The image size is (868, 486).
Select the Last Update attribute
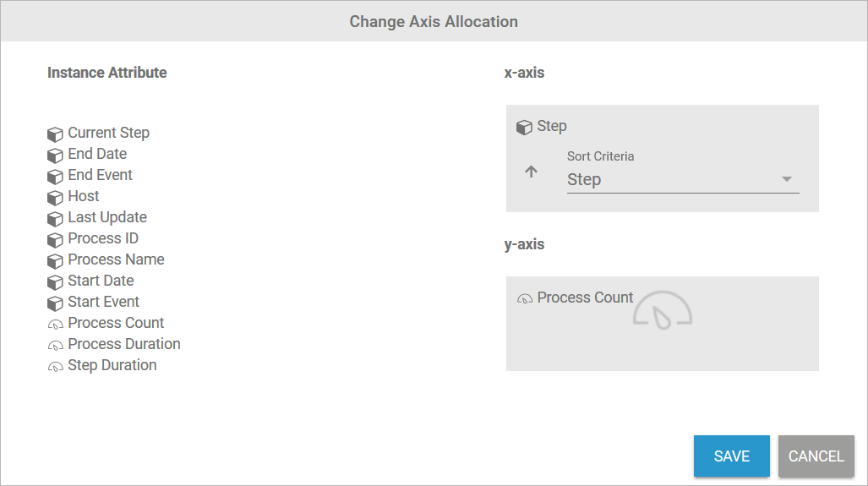click(x=107, y=217)
